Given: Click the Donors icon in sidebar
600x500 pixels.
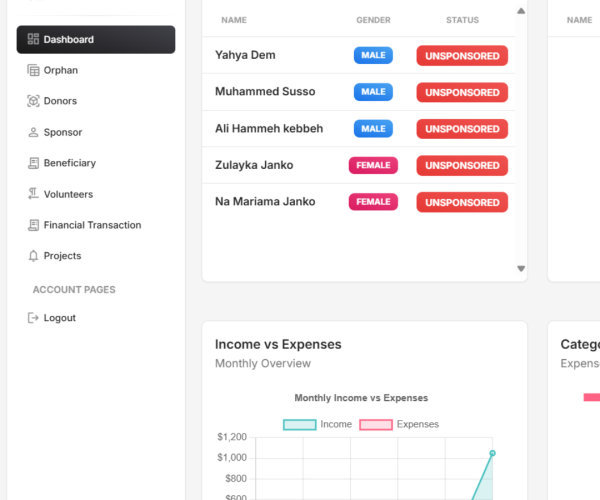Looking at the screenshot, I should (x=33, y=101).
